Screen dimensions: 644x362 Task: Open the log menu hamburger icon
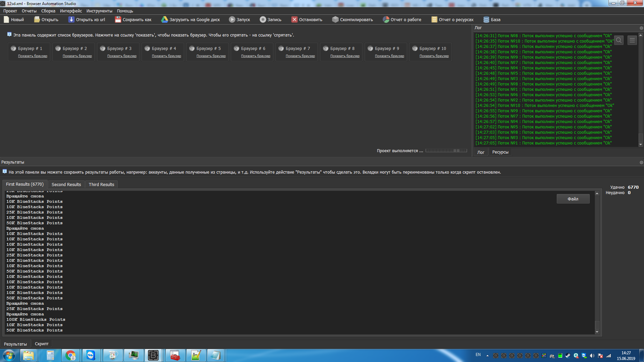pyautogui.click(x=632, y=40)
